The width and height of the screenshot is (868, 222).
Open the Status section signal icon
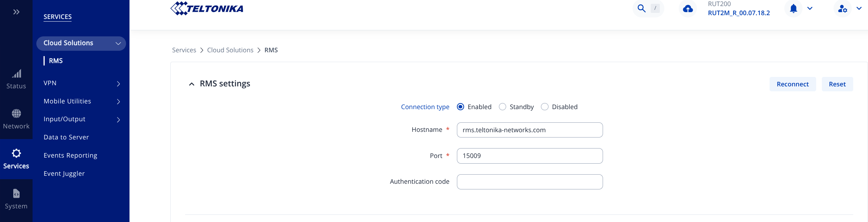coord(16,74)
